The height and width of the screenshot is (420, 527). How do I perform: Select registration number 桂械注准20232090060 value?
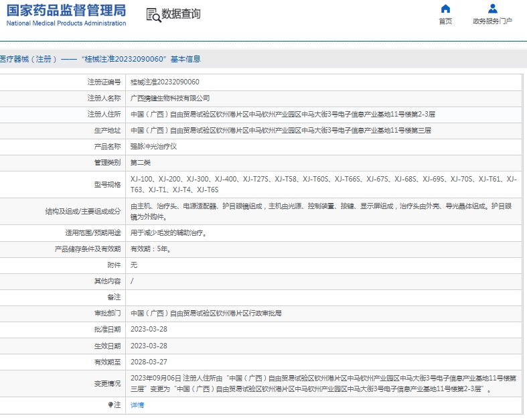coord(165,82)
